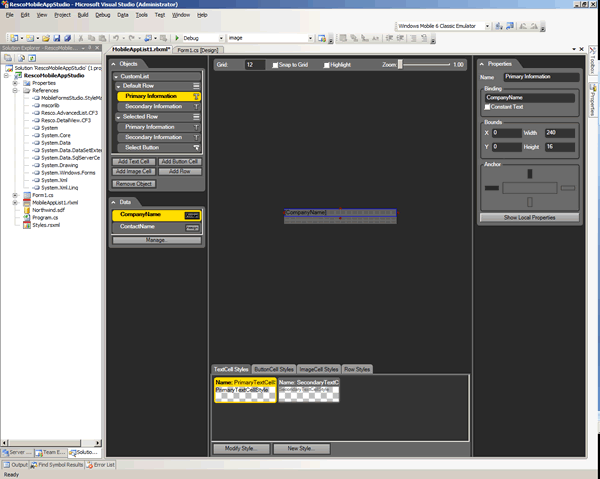Open the Windows Mobile 6 Classic Emulator dropdown
This screenshot has height=479, width=600.
tap(487, 26)
